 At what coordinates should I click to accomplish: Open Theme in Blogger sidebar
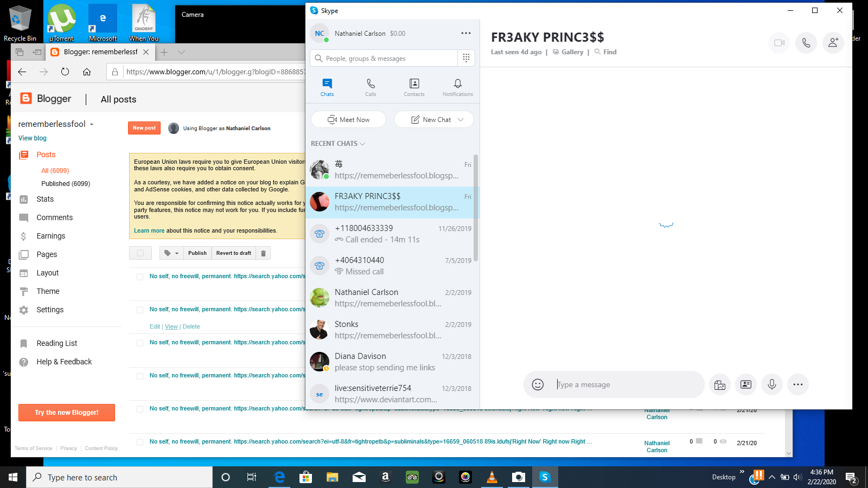pyautogui.click(x=48, y=291)
